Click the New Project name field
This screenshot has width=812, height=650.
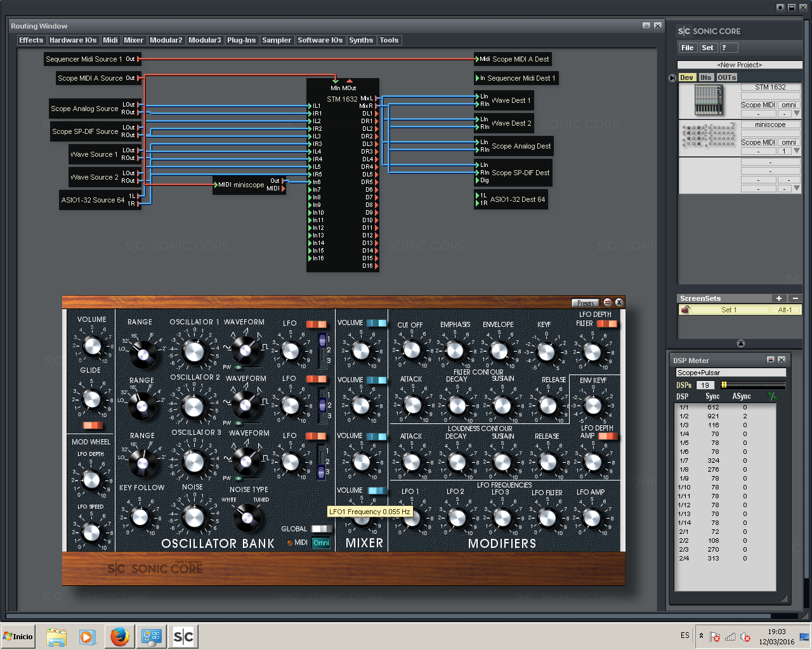click(740, 65)
